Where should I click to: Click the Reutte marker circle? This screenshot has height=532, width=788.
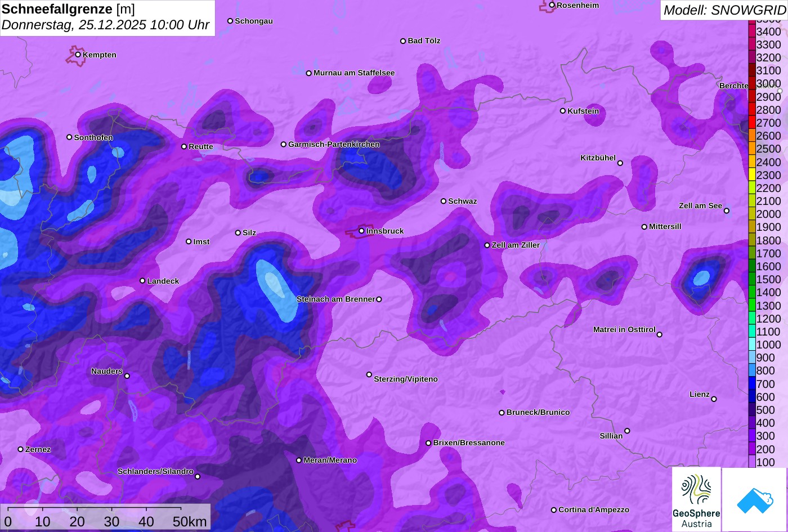(184, 146)
